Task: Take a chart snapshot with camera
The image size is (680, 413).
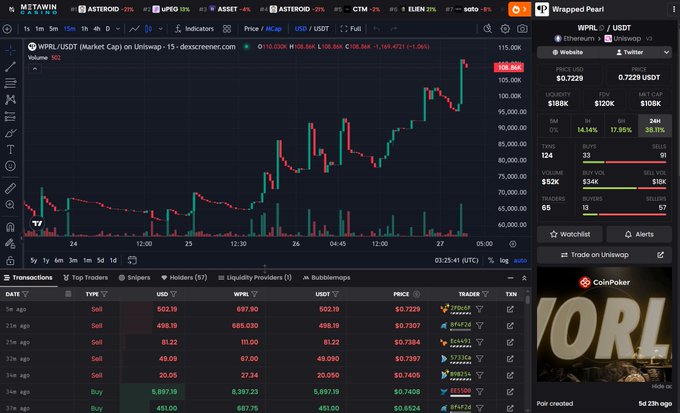Action: click(x=522, y=29)
